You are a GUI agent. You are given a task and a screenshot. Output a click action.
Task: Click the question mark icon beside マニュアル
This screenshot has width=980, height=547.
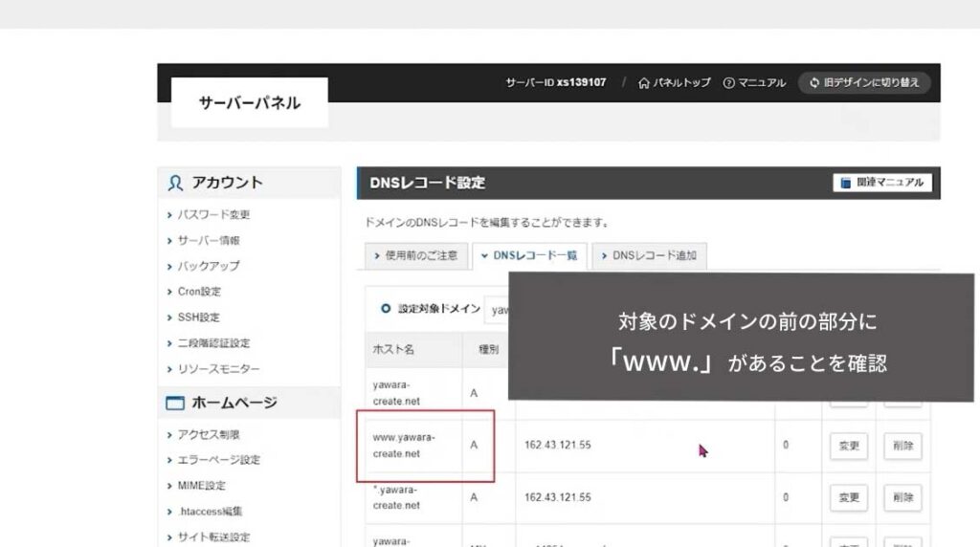728,82
